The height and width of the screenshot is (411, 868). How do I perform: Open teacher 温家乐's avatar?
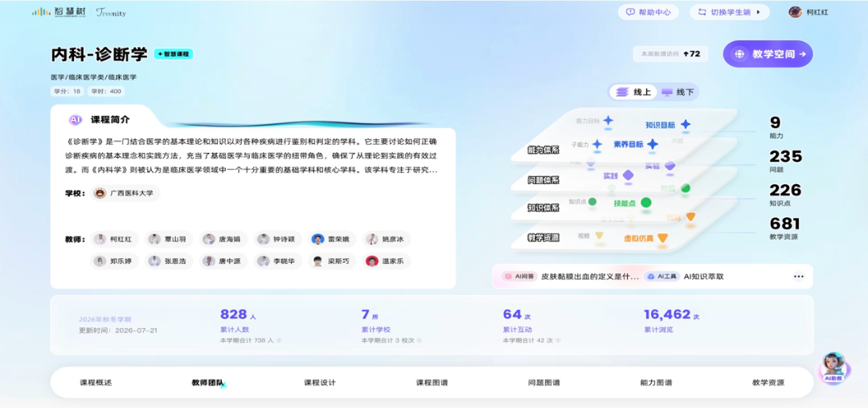tap(371, 261)
